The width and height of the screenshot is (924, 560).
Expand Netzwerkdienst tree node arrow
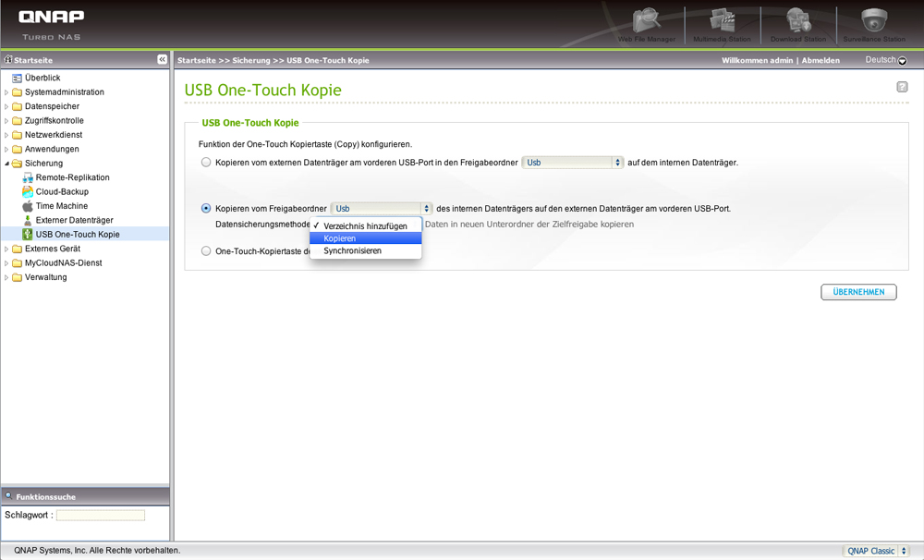click(6, 135)
